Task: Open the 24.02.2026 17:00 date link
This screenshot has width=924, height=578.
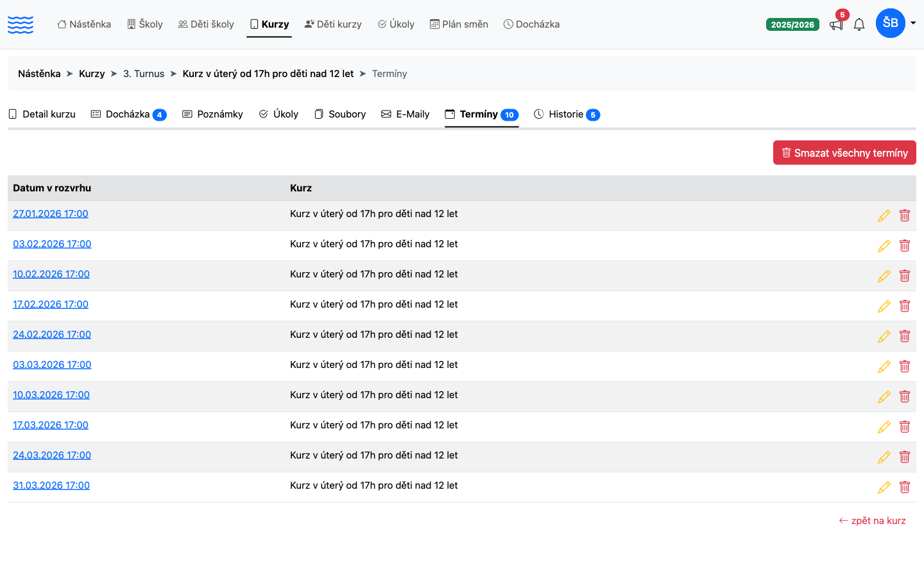Action: coord(52,335)
